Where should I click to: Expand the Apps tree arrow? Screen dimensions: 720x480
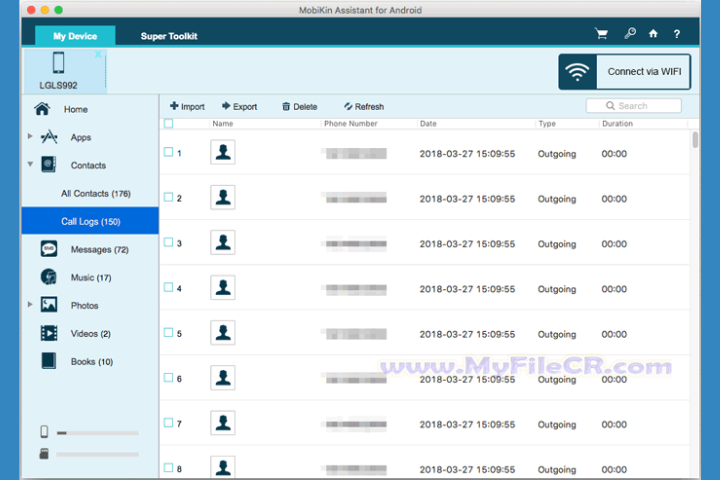coord(30,136)
